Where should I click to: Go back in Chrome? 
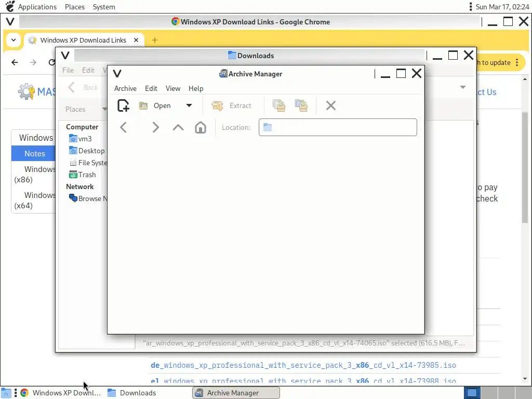(15, 62)
